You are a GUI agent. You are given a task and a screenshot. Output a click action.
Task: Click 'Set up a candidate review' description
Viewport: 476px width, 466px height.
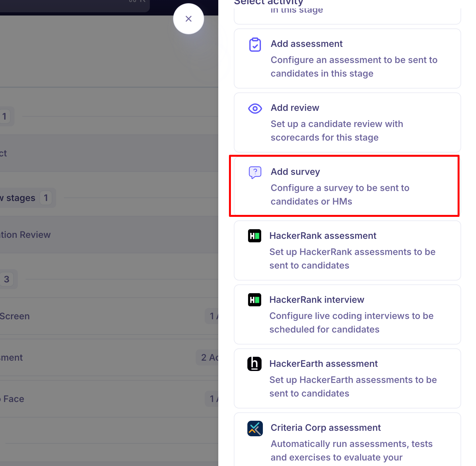click(x=337, y=131)
